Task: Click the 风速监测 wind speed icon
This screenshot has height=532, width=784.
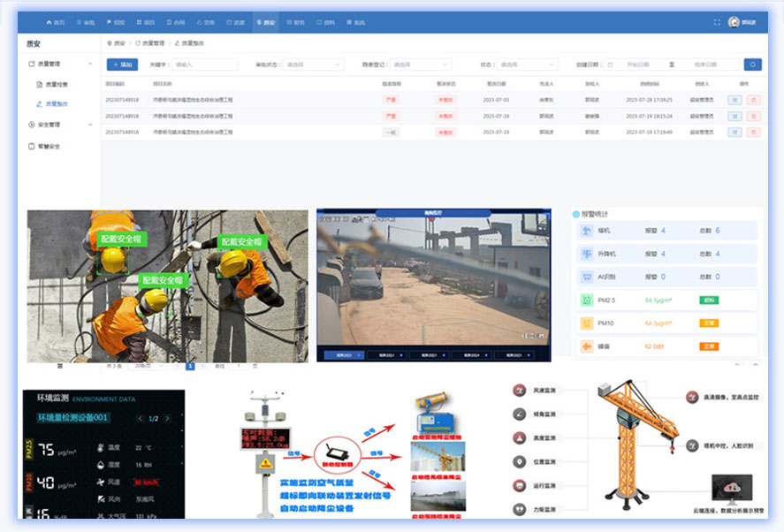Action: (x=520, y=390)
